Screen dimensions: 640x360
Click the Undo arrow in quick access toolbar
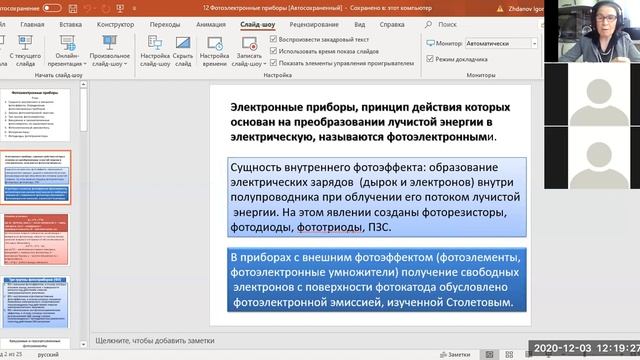87,8
